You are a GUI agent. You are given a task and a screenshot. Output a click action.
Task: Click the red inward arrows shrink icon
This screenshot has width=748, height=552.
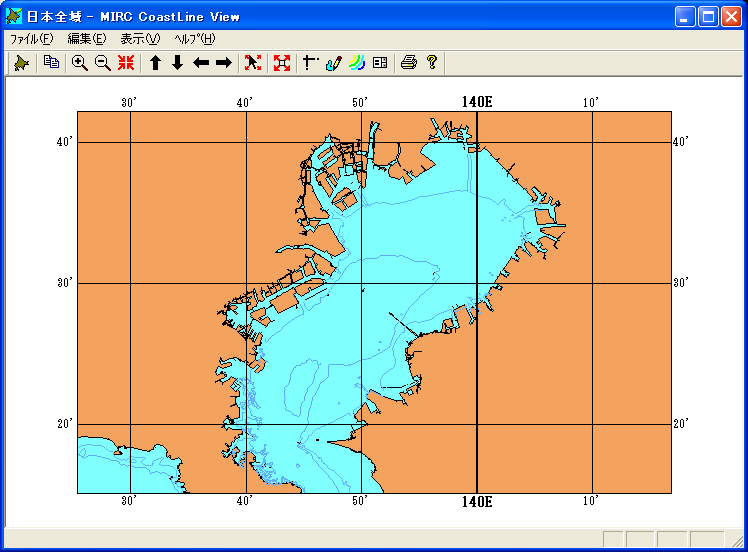125,63
